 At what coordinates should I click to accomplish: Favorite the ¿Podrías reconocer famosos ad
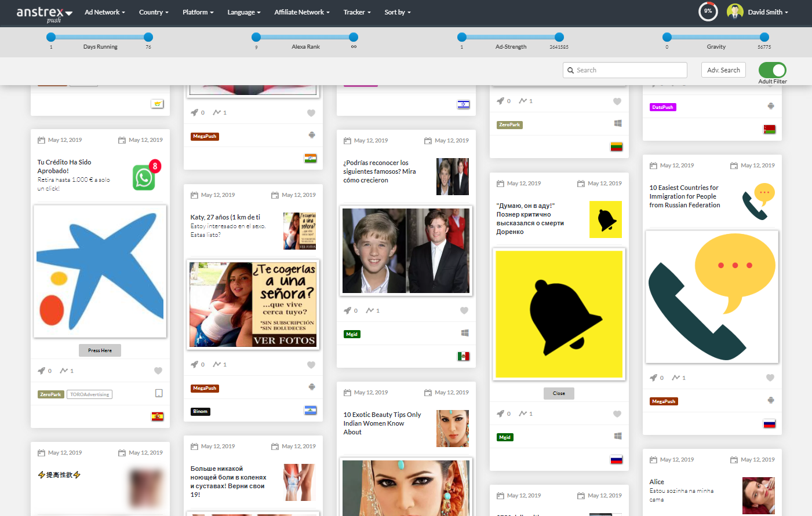pos(464,310)
